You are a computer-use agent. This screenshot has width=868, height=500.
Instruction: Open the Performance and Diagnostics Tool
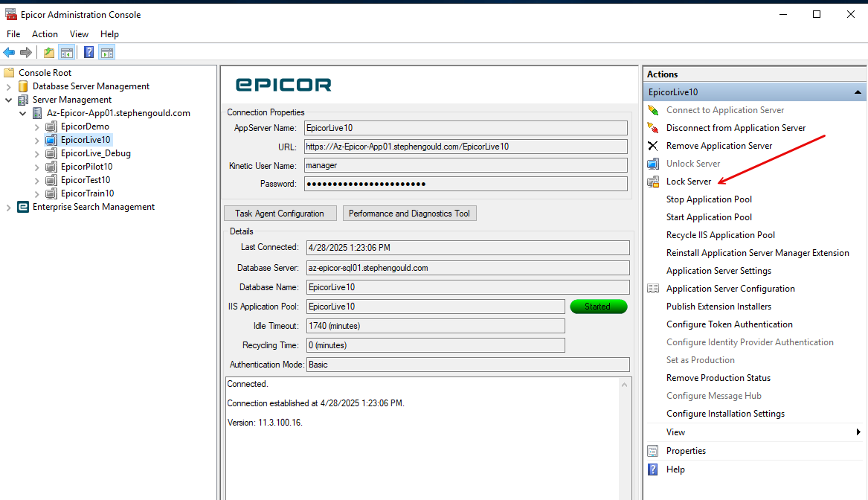pyautogui.click(x=410, y=214)
